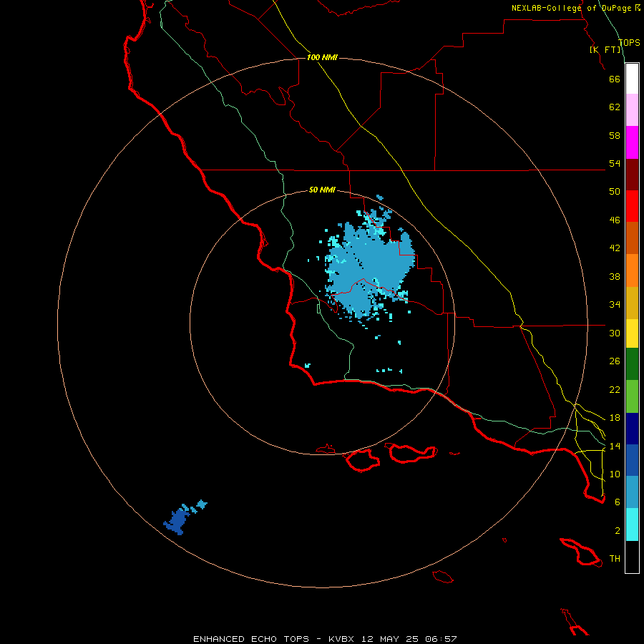
Task: Click the "NEXLAB-College of DuPage" credit text
Action: (x=572, y=8)
